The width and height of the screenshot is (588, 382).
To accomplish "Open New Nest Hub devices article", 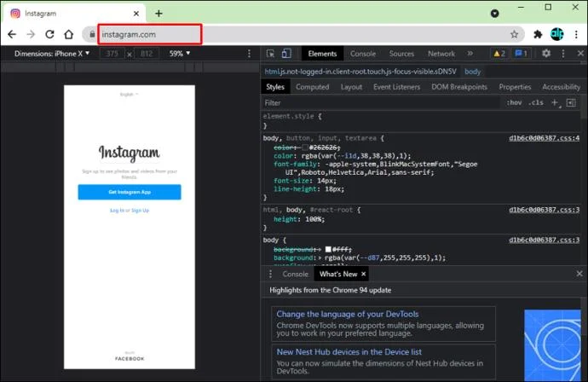I will [349, 352].
